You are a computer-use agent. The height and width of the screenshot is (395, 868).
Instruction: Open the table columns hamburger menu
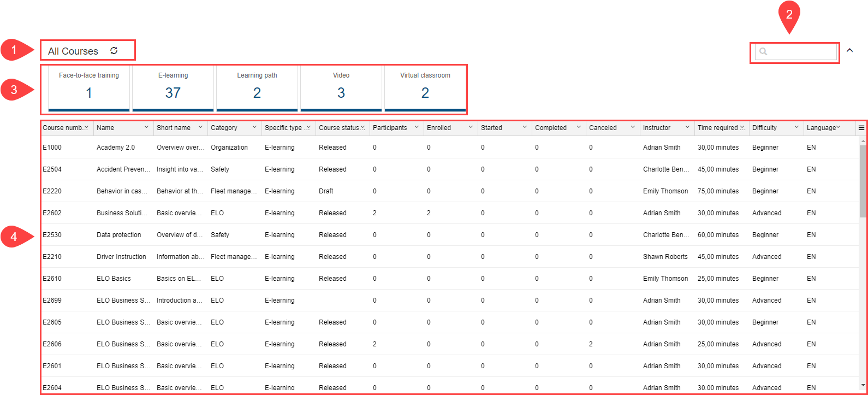pyautogui.click(x=861, y=128)
